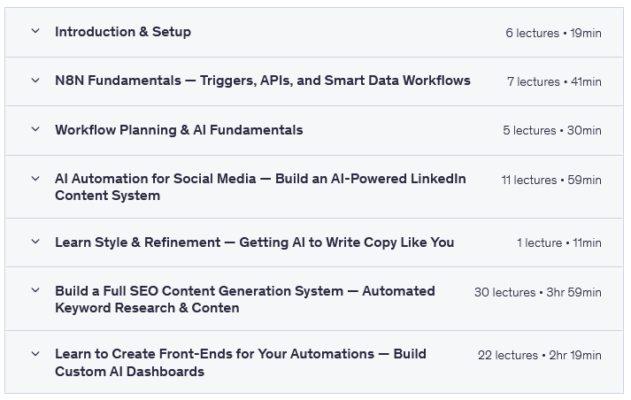The image size is (631, 400).
Task: Click Workflow Planning & AI Fundamentals title
Action: click(x=179, y=129)
